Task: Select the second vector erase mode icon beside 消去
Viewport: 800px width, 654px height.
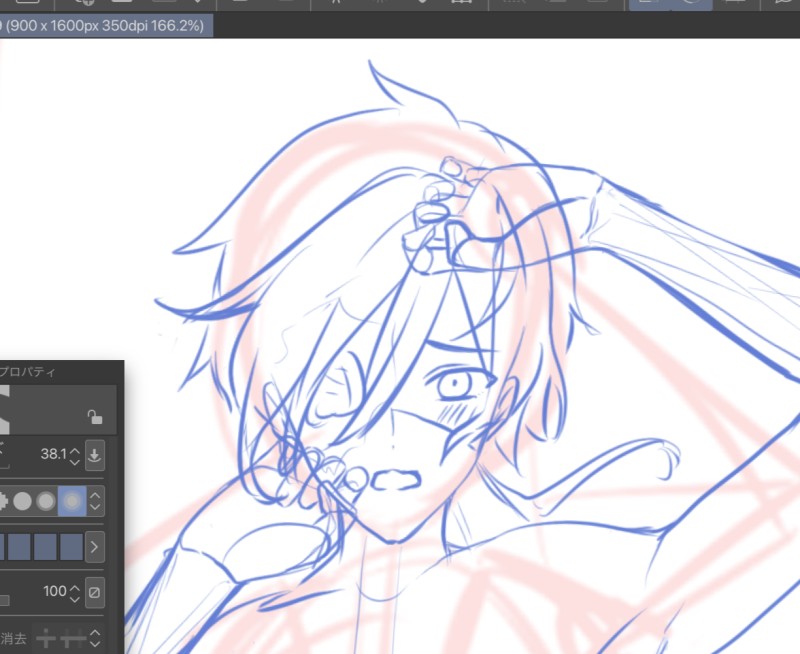Action: [x=73, y=638]
